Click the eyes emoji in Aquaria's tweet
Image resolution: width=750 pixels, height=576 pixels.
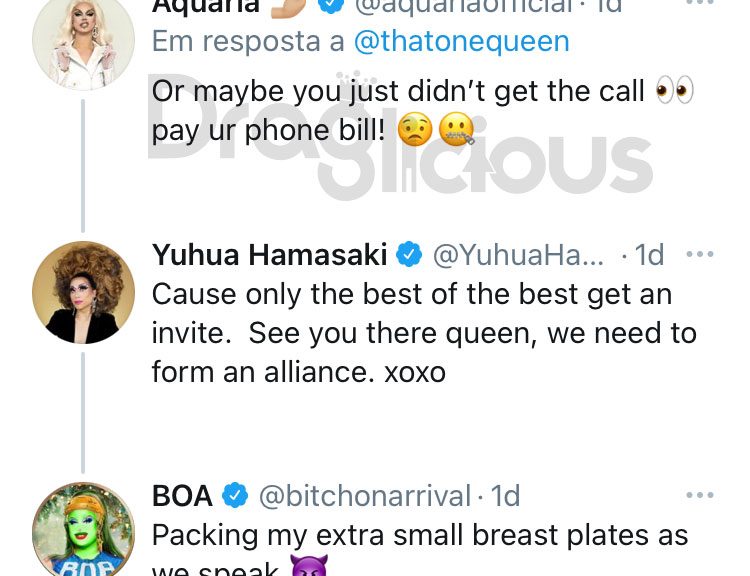point(674,89)
